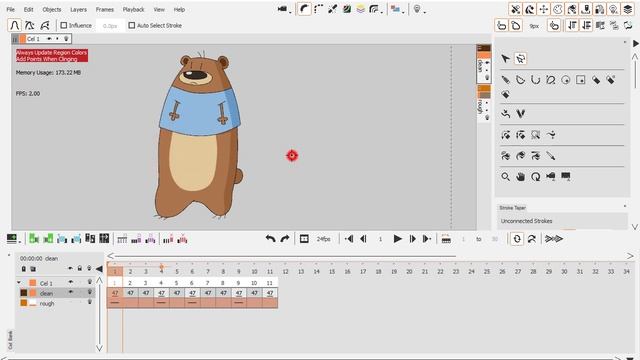
Task: Select the magnifier zoom tool
Action: tap(505, 177)
